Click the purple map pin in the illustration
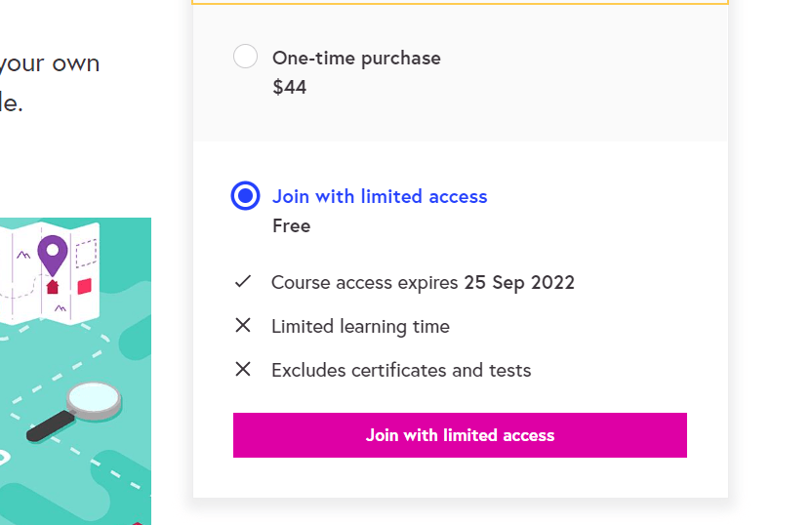812x525 pixels. 53,253
